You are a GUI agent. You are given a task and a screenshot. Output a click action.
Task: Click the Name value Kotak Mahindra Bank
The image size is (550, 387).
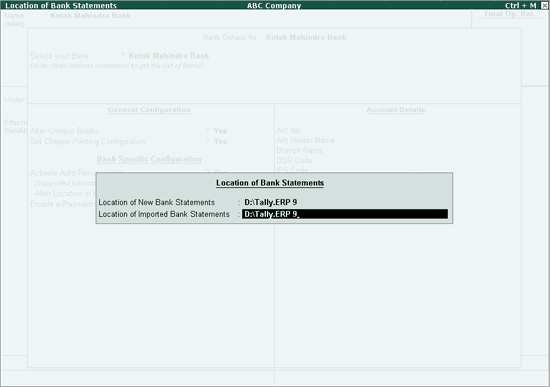pos(90,15)
